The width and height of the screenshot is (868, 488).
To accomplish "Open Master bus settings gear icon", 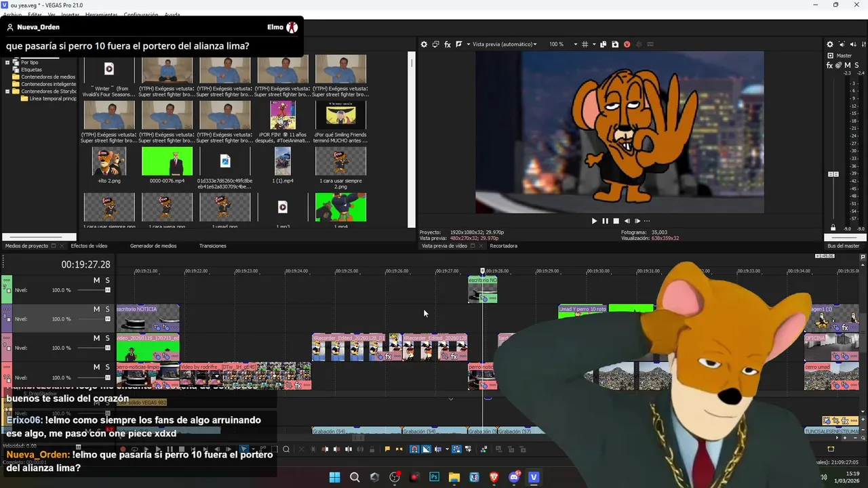I will (x=830, y=44).
